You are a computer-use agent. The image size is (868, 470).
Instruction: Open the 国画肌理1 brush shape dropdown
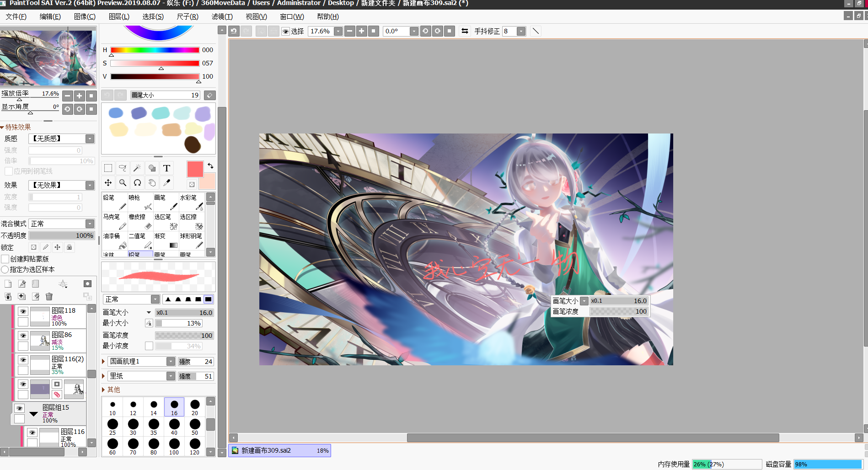pos(171,361)
